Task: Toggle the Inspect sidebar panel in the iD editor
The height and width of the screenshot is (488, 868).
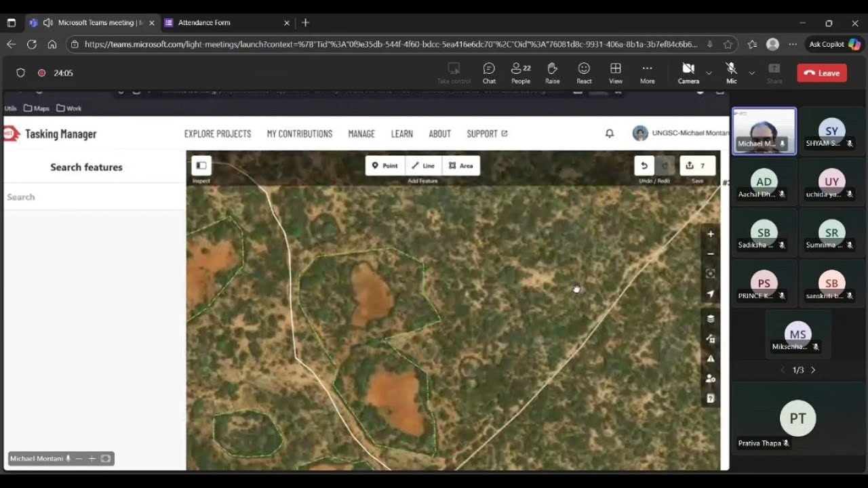Action: click(x=201, y=165)
